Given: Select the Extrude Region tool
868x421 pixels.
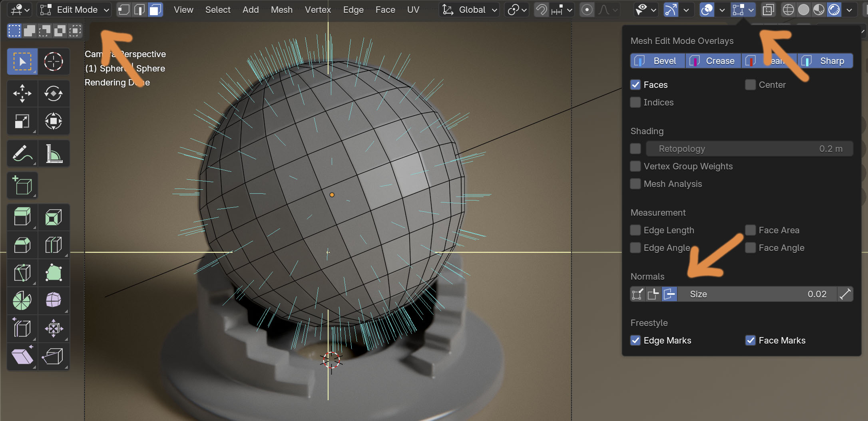Looking at the screenshot, I should click(x=22, y=217).
